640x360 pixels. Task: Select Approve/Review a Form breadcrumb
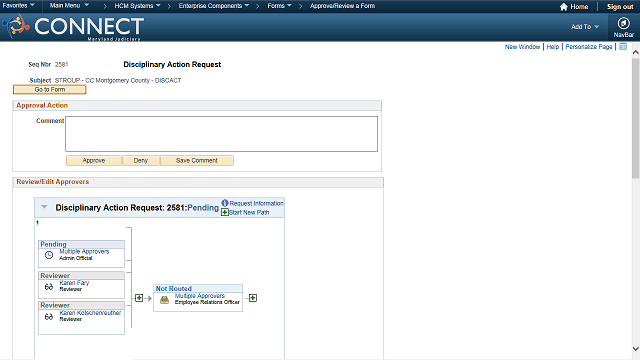pyautogui.click(x=342, y=6)
